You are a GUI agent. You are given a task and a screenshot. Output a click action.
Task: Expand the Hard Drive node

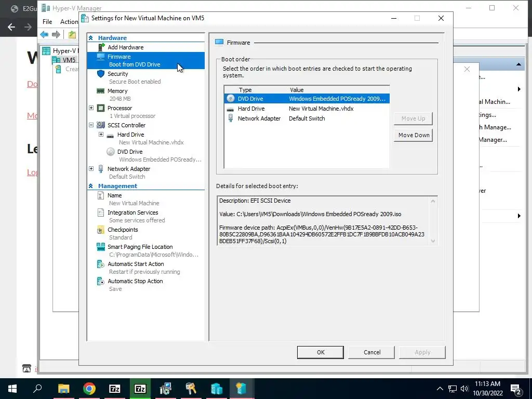coord(101,135)
